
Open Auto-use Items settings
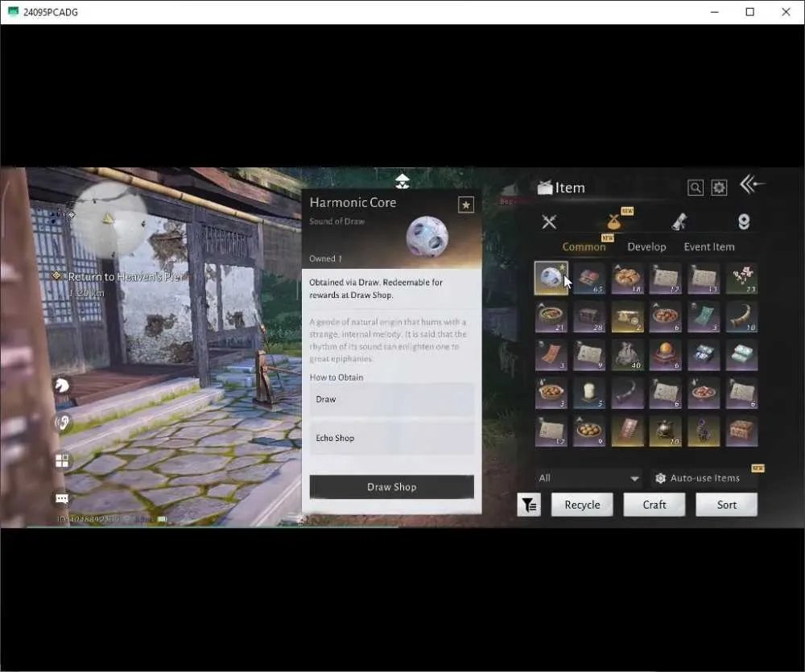click(x=704, y=479)
